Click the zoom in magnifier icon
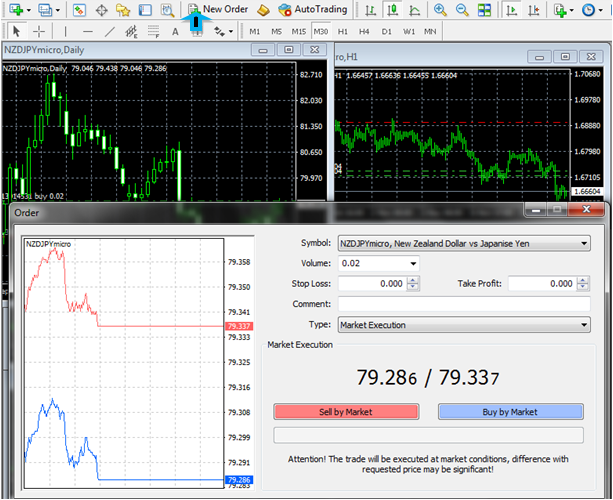Viewport: 613px width, 500px height. 440,10
